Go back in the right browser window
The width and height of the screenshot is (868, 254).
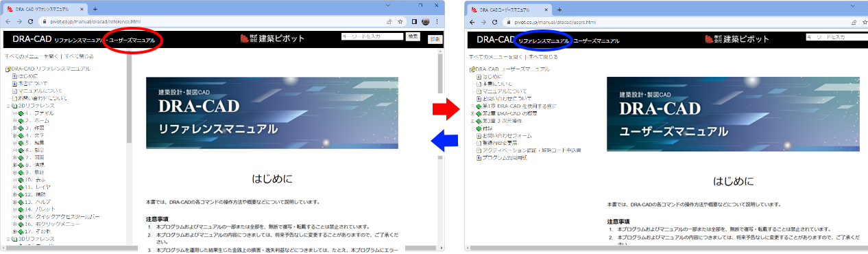(x=472, y=23)
